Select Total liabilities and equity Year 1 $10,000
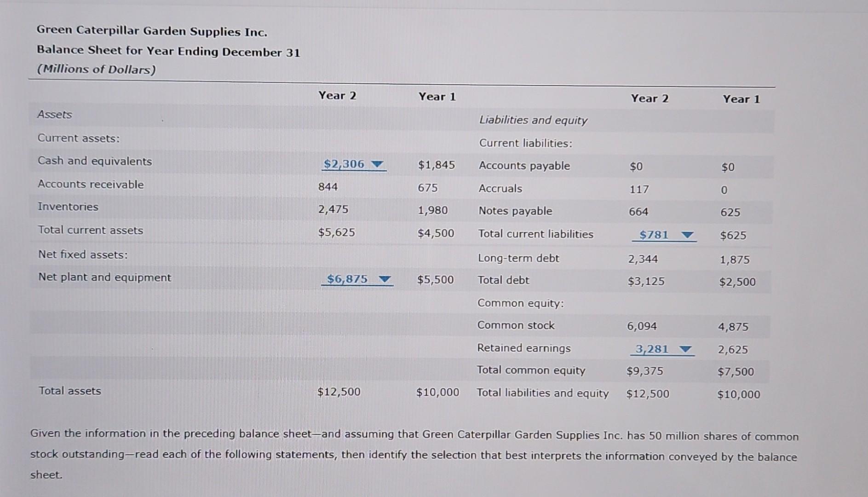This screenshot has height=497, width=868. click(x=739, y=394)
